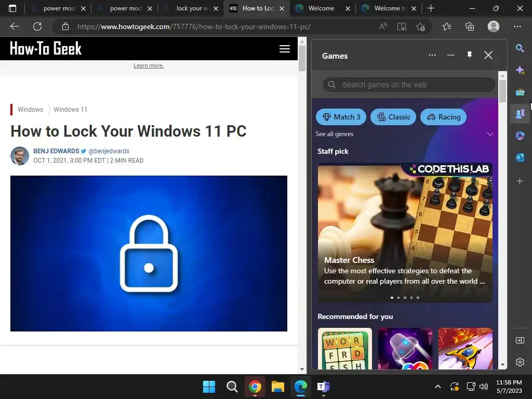The height and width of the screenshot is (399, 532).
Task: Toggle sidebar visibility button
Action: point(520,340)
